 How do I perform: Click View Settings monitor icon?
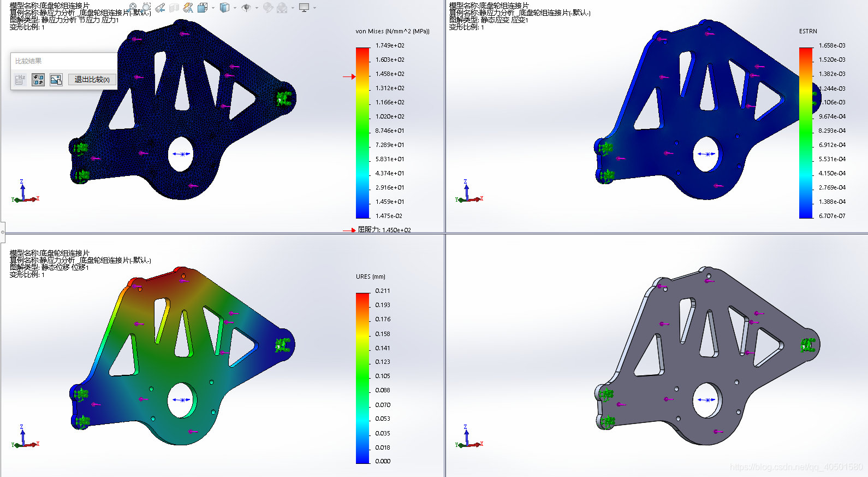click(x=304, y=8)
